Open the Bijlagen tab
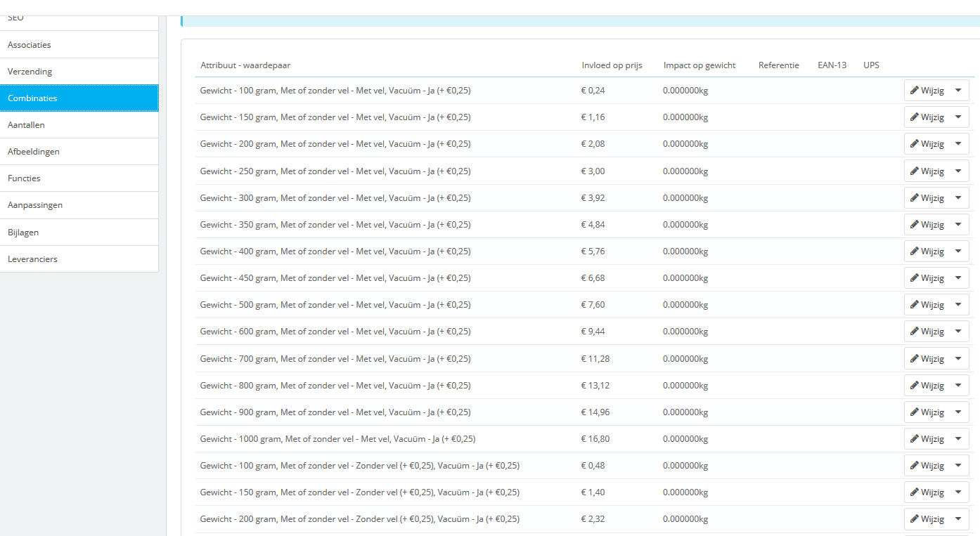This screenshot has height=536, width=980. [x=79, y=232]
